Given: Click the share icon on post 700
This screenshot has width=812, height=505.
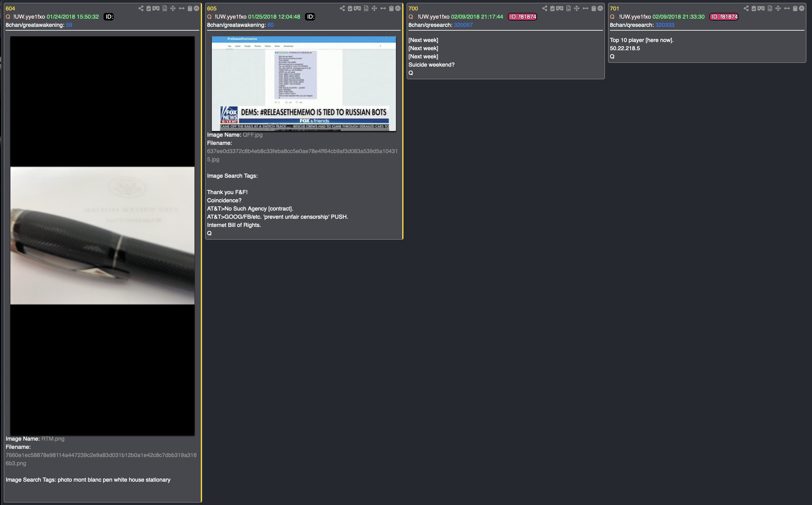Looking at the screenshot, I should click(545, 8).
